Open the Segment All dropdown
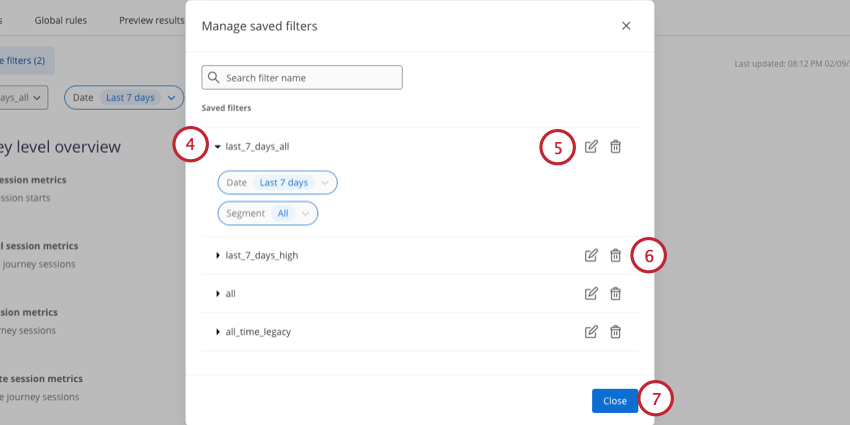This screenshot has height=425, width=850. click(x=268, y=214)
